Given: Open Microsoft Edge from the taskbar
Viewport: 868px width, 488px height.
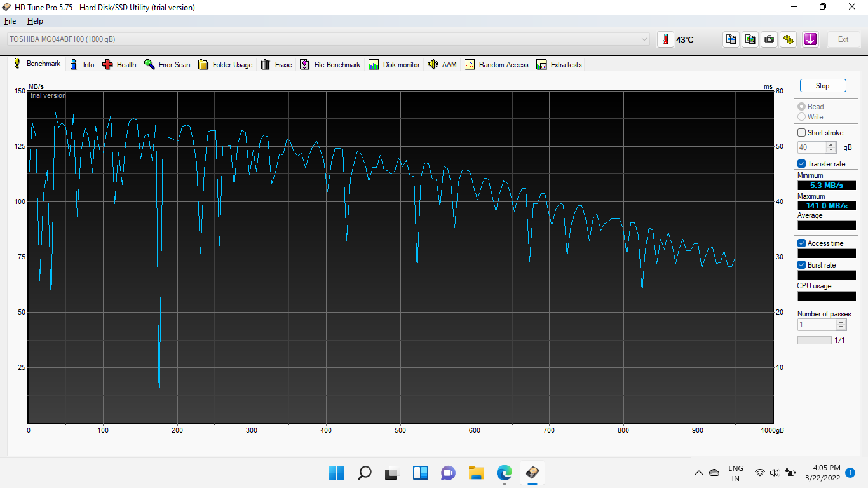Looking at the screenshot, I should tap(504, 473).
